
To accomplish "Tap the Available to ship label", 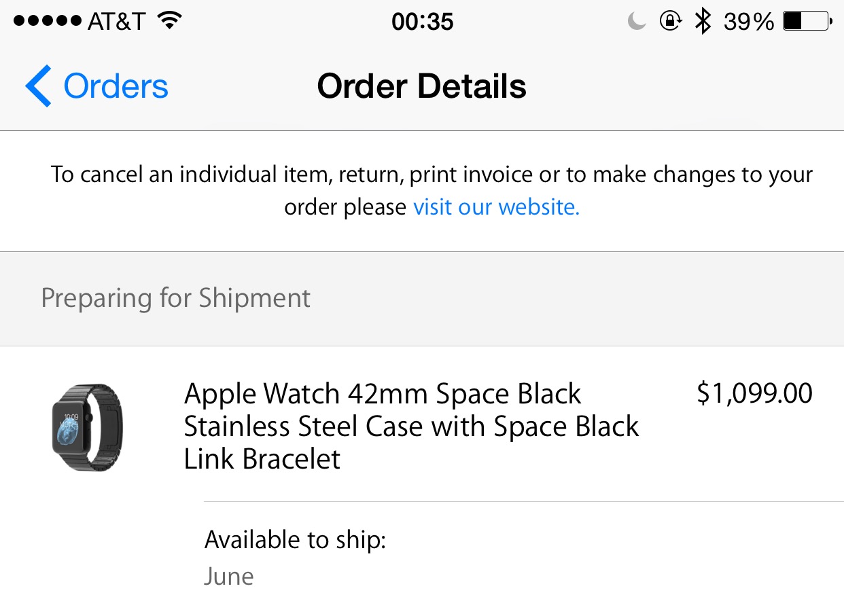I will (295, 540).
